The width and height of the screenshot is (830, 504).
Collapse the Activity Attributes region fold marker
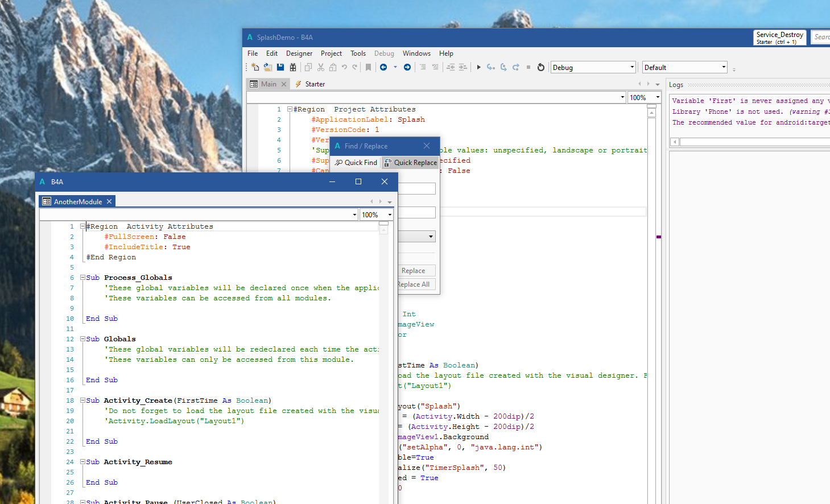(82, 226)
